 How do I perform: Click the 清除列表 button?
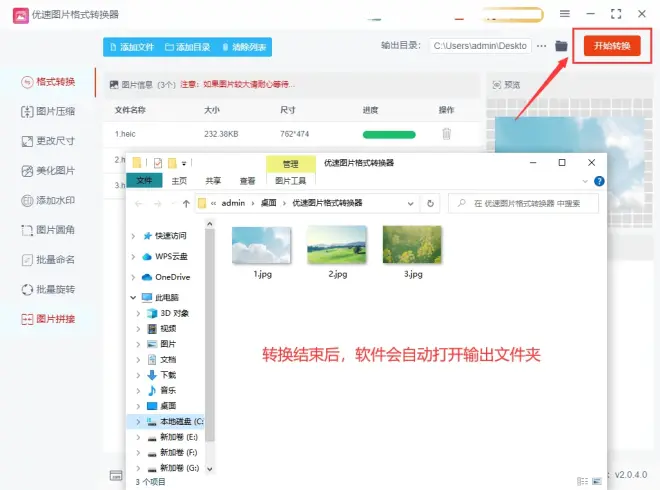244,47
